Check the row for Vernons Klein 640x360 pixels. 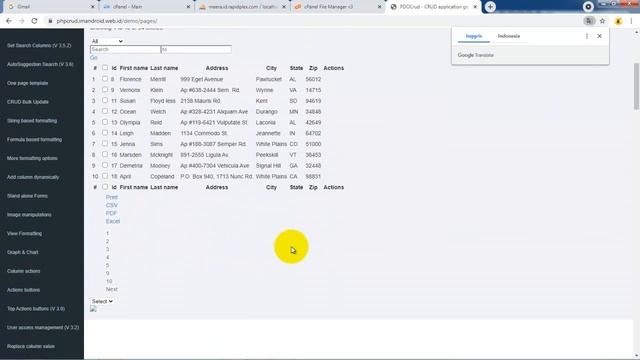point(105,89)
